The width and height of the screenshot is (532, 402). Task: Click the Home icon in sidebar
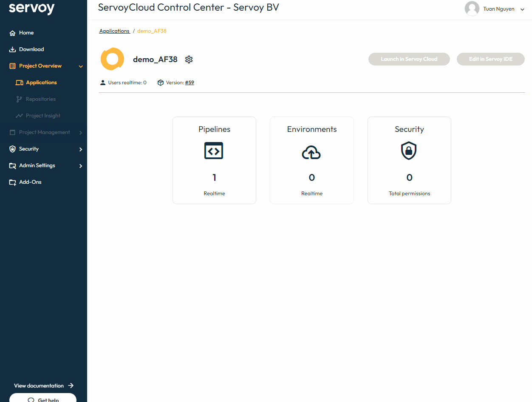12,33
